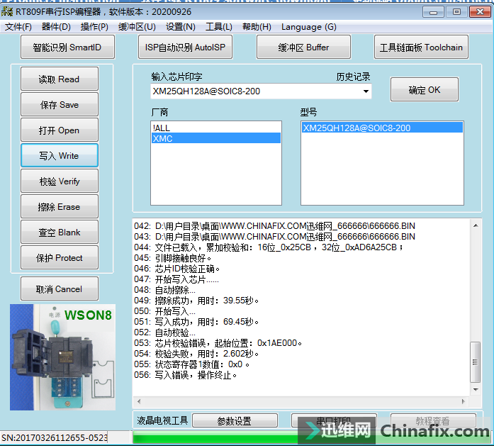Open the 操作(P) menu
494x448 pixels.
(94, 27)
